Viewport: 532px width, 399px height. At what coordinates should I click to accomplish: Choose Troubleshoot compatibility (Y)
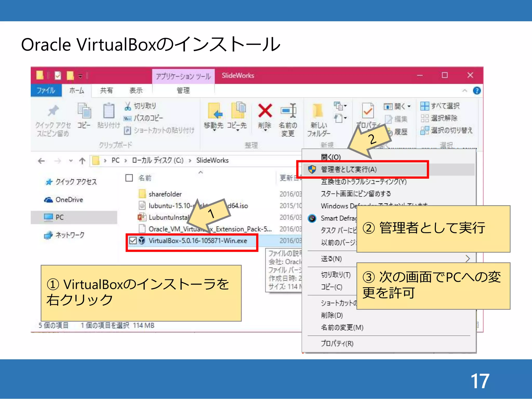[364, 182]
